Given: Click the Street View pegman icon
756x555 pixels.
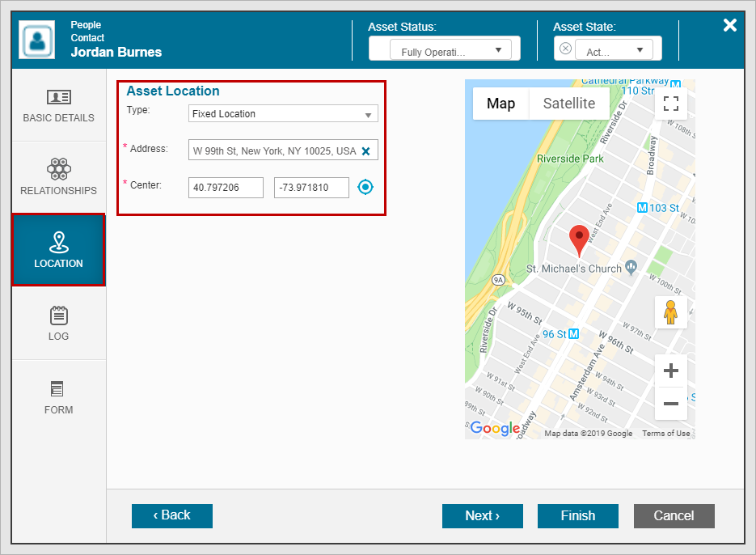Looking at the screenshot, I should 670,312.
